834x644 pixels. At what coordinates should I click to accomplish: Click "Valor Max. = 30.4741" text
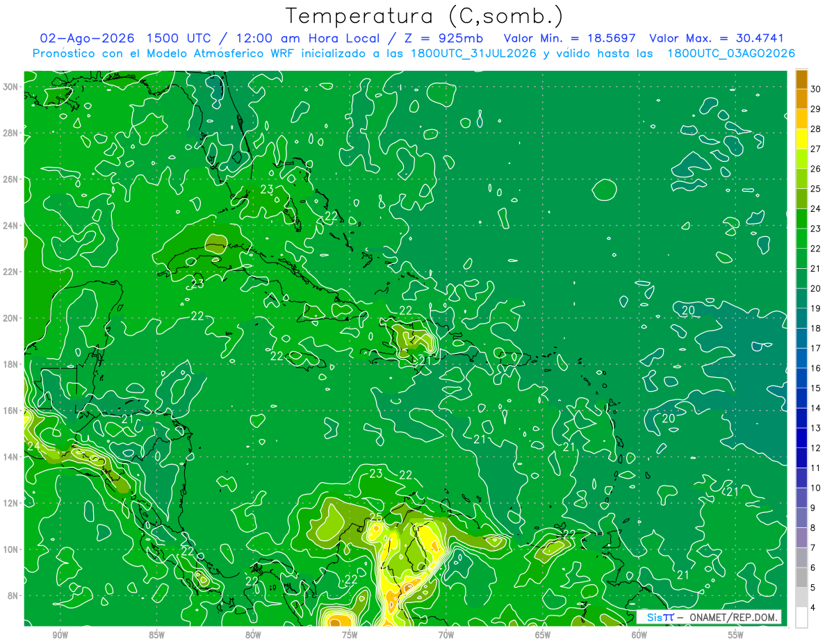point(717,38)
